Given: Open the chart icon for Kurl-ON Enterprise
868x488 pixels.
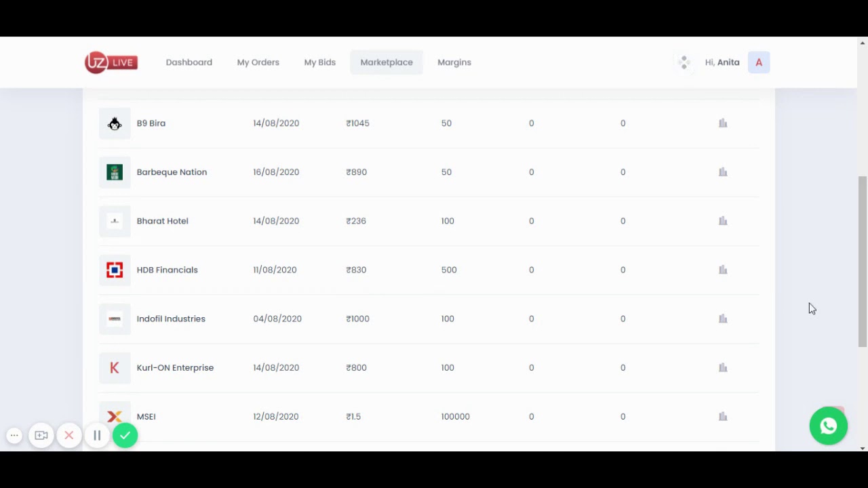Looking at the screenshot, I should pos(723,367).
